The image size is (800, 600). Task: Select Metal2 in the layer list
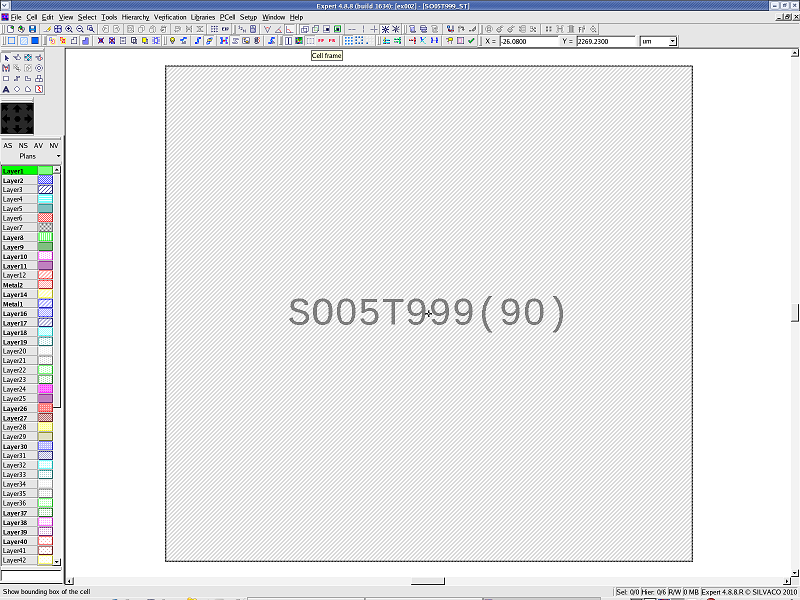tap(18, 285)
